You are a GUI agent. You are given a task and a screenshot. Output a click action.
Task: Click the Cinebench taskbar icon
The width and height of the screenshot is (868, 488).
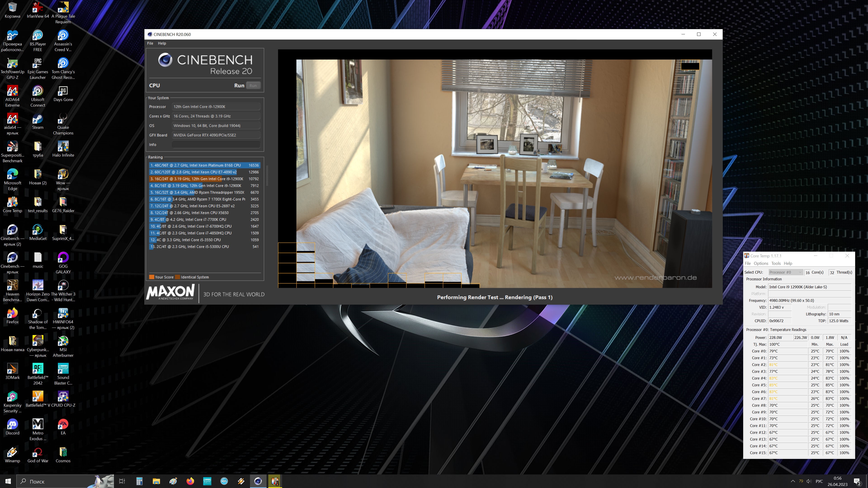pyautogui.click(x=258, y=481)
